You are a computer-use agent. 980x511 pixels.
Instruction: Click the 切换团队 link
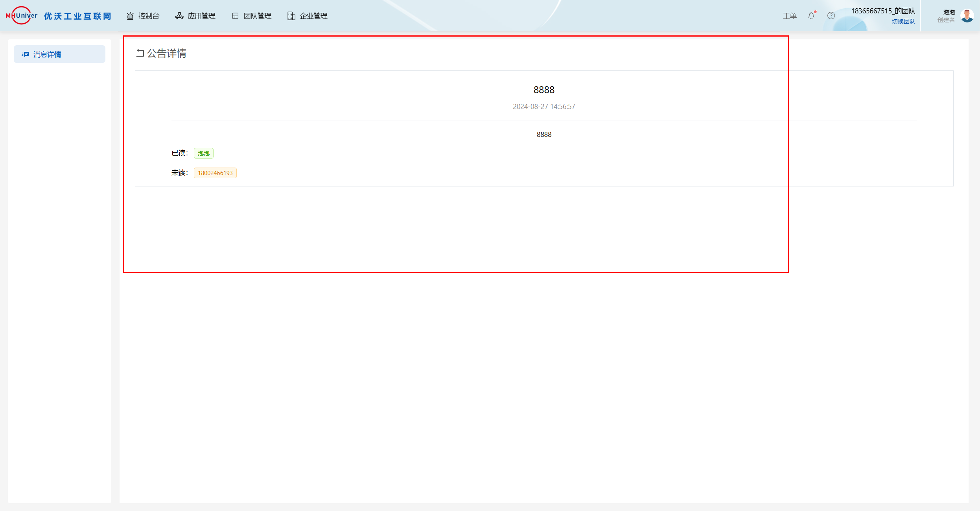[903, 22]
